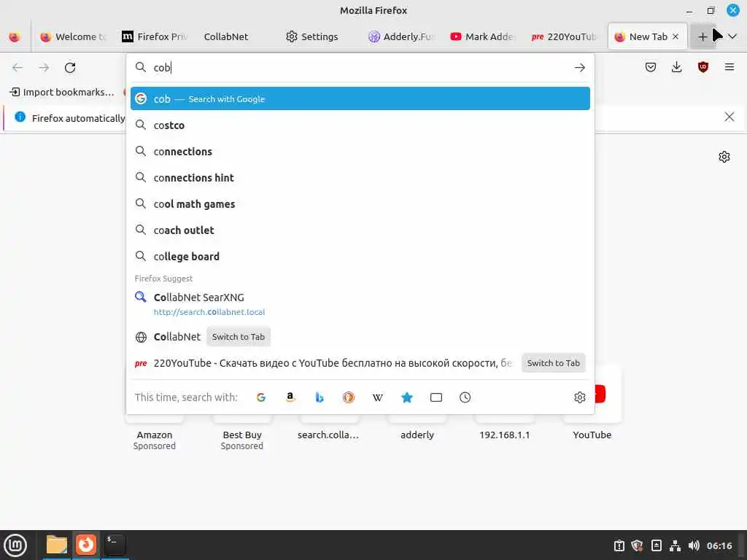Click the 06:16 clock in taskbar
Image resolution: width=747 pixels, height=560 pixels.
click(719, 545)
